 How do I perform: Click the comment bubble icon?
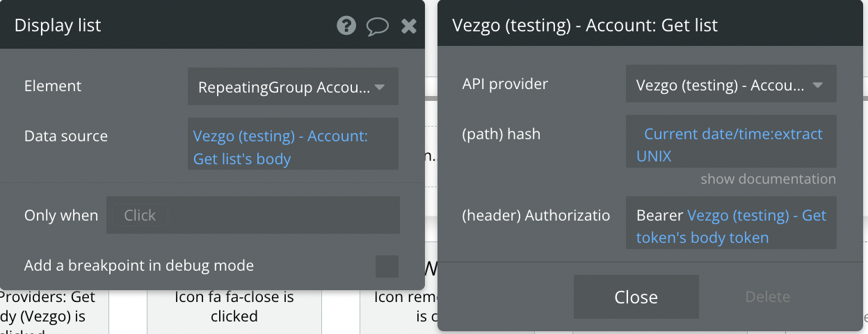pos(377,26)
